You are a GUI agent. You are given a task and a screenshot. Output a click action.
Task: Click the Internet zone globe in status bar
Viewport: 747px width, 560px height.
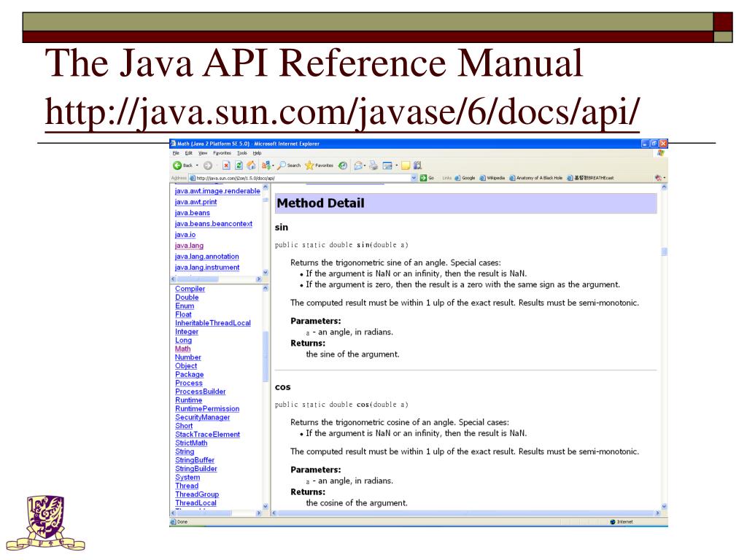[x=613, y=522]
